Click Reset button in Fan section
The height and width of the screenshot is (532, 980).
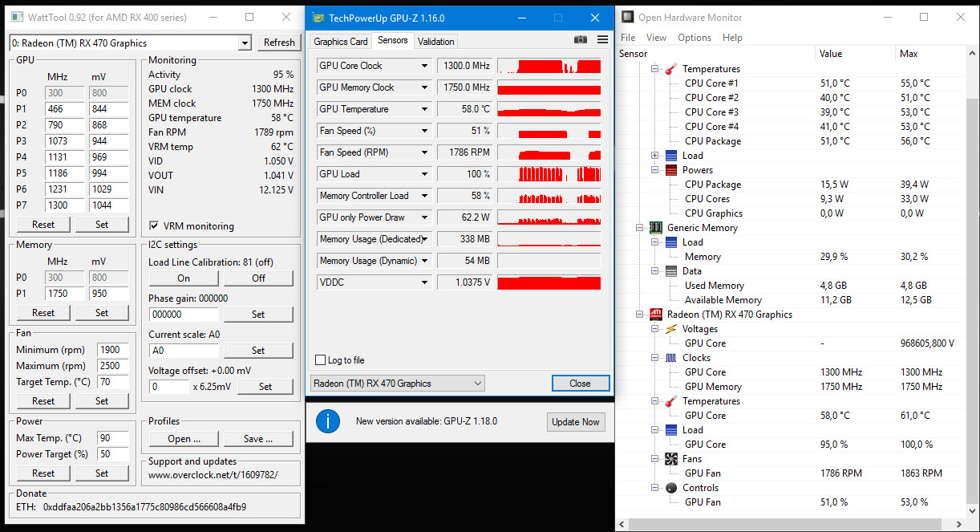click(43, 401)
